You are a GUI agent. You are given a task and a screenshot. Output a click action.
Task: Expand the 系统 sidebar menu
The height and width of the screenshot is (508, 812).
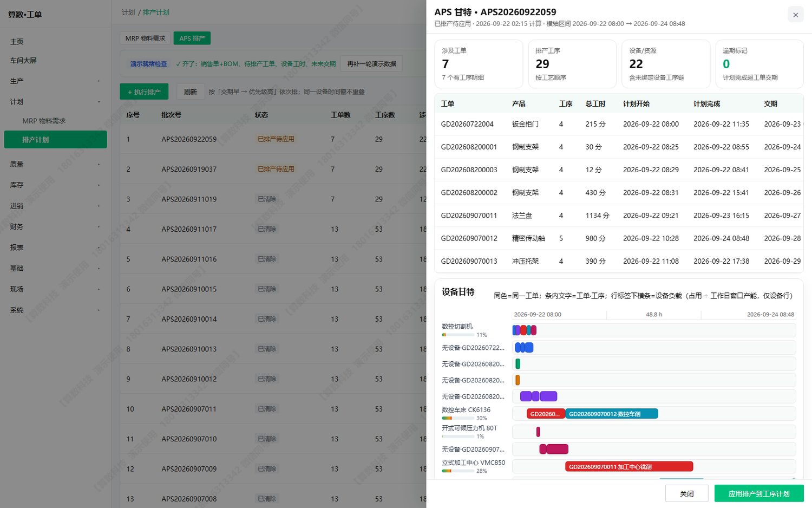55,310
